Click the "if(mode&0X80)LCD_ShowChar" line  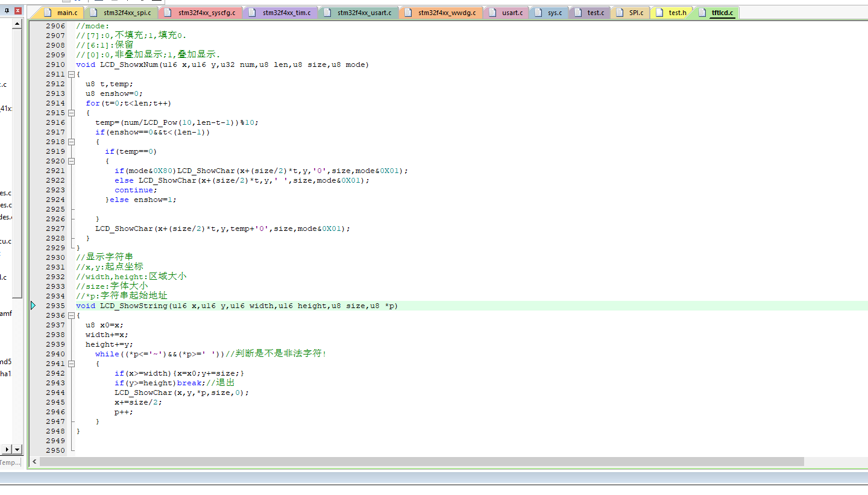(261, 171)
